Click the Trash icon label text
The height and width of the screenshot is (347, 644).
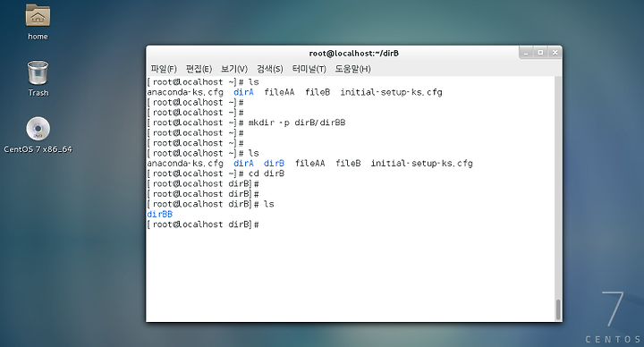pos(38,93)
